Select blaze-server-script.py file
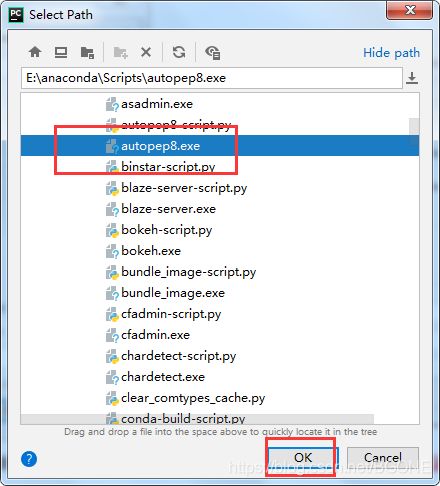This screenshot has width=440, height=486. [184, 188]
